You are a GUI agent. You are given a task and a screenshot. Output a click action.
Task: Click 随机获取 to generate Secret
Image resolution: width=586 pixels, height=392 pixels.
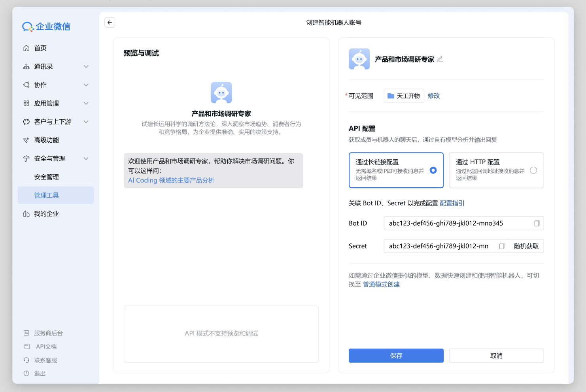click(x=526, y=246)
